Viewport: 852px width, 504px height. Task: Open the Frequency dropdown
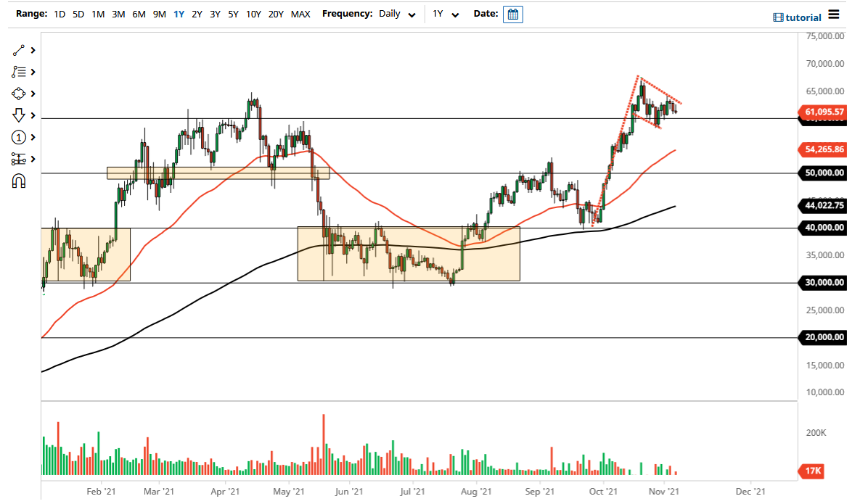coord(411,14)
